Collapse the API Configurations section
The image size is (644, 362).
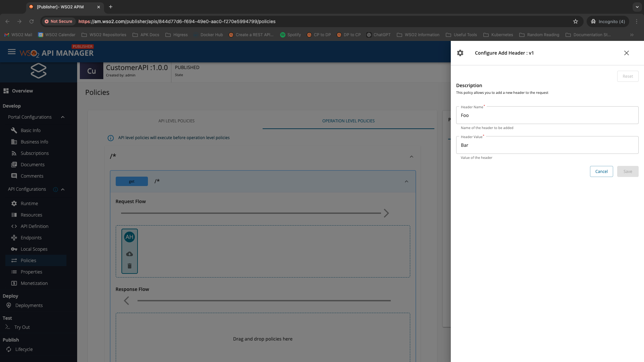[63, 189]
